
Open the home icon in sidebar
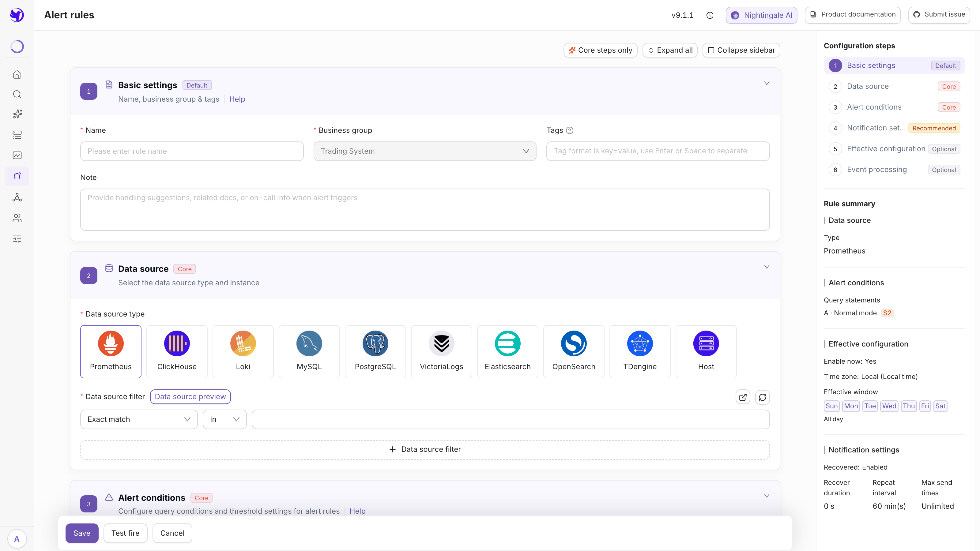coord(17,74)
